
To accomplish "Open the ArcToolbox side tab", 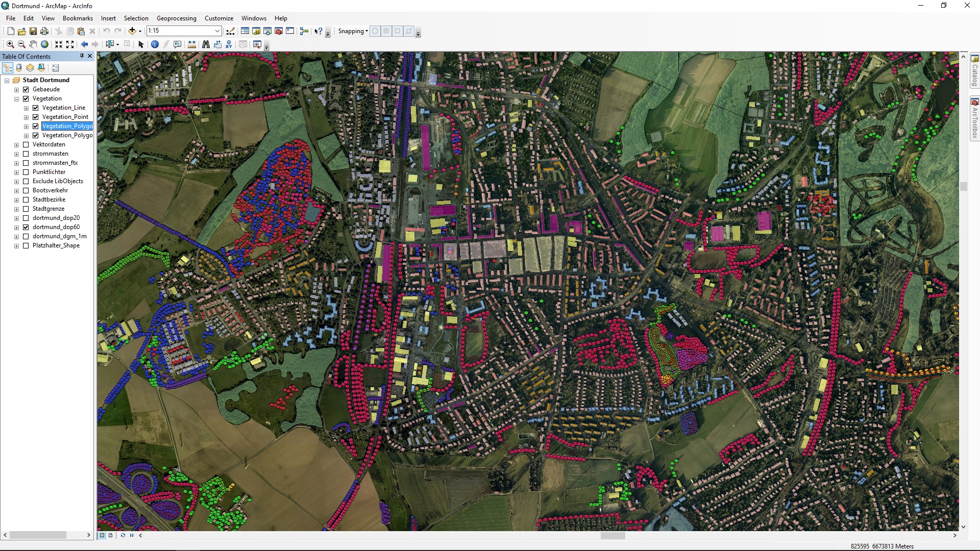I will click(974, 118).
